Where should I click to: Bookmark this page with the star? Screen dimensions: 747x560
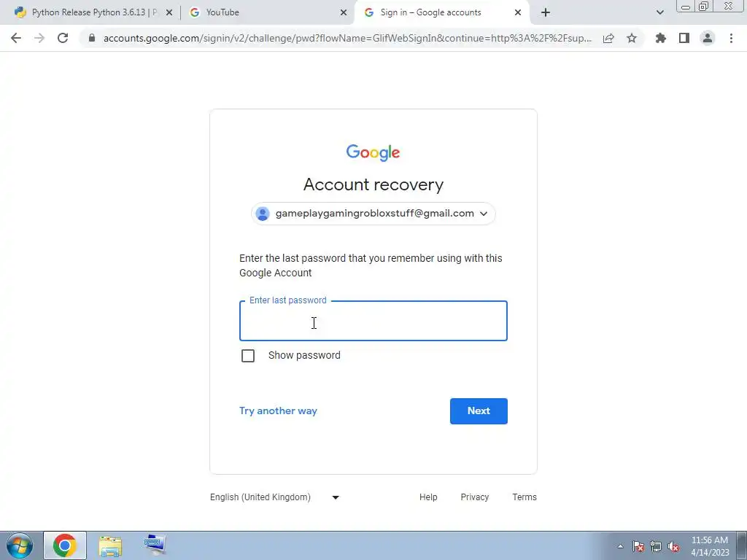click(632, 38)
